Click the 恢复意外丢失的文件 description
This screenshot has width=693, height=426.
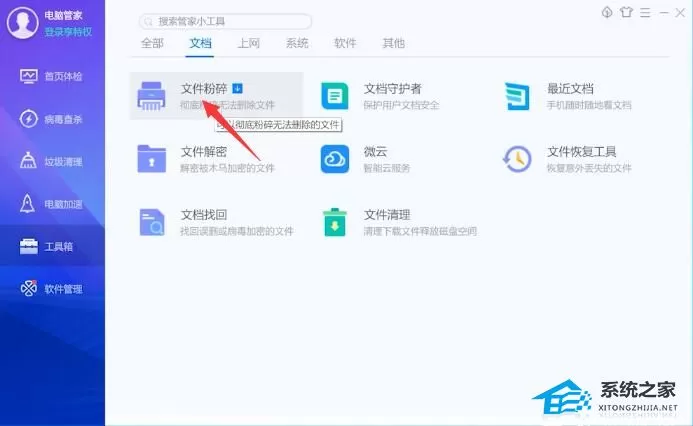coord(589,168)
